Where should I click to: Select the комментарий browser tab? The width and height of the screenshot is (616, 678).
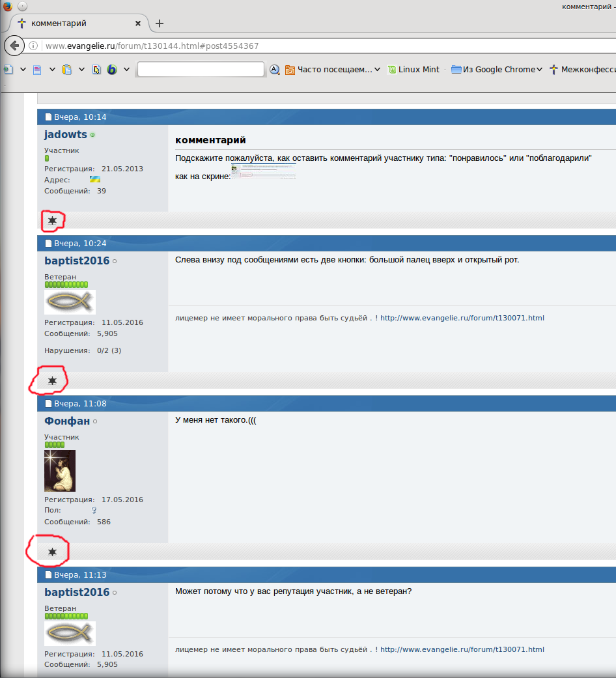point(72,23)
